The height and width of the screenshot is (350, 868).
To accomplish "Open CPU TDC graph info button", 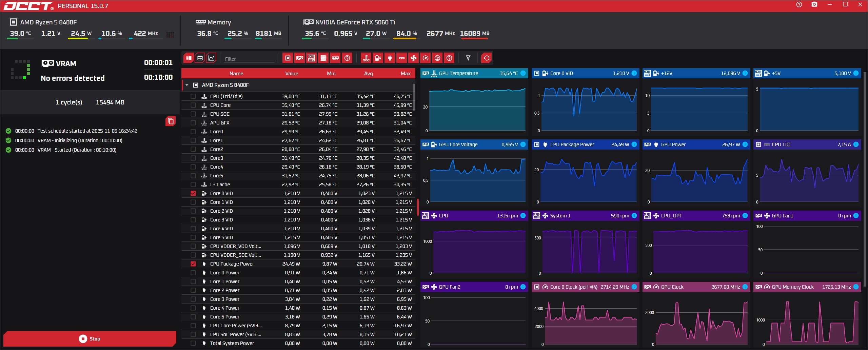I will 856,144.
